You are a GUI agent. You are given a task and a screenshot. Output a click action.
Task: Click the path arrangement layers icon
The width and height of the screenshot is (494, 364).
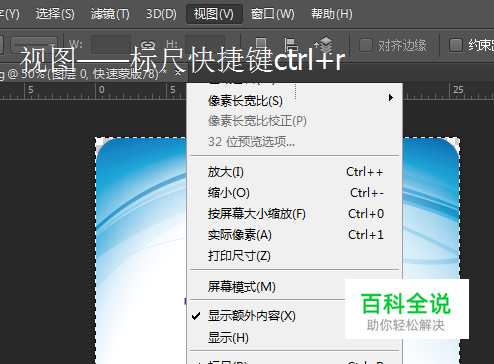[323, 45]
